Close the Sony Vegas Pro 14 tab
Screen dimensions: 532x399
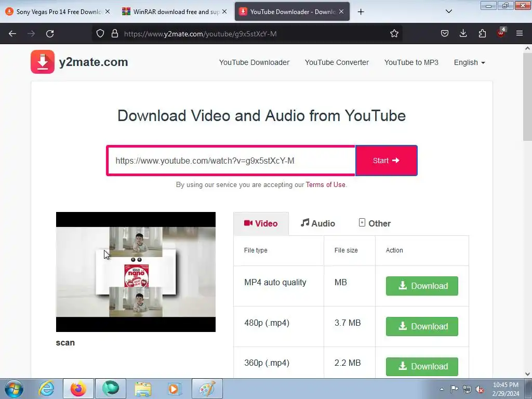(108, 11)
